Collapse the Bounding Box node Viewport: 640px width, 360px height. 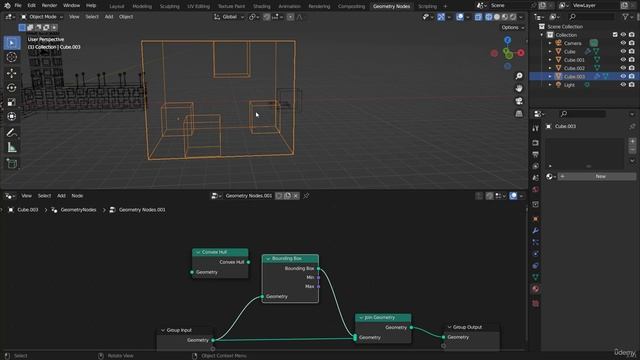coord(268,259)
